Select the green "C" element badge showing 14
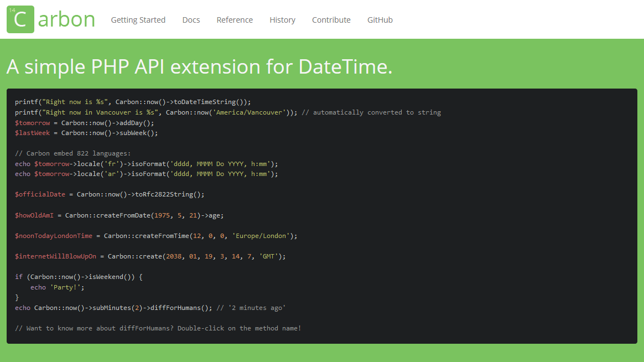 (20, 19)
